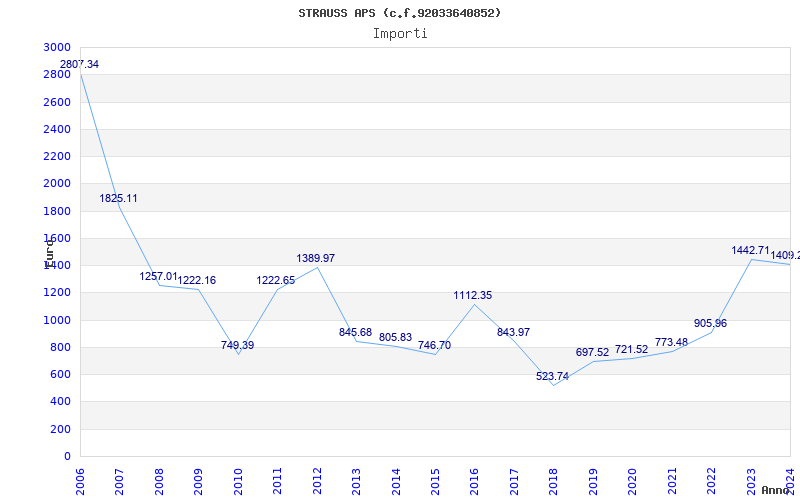Screen dimensions: 800x500
Task: Click the data label 2807.34
Action: point(80,64)
